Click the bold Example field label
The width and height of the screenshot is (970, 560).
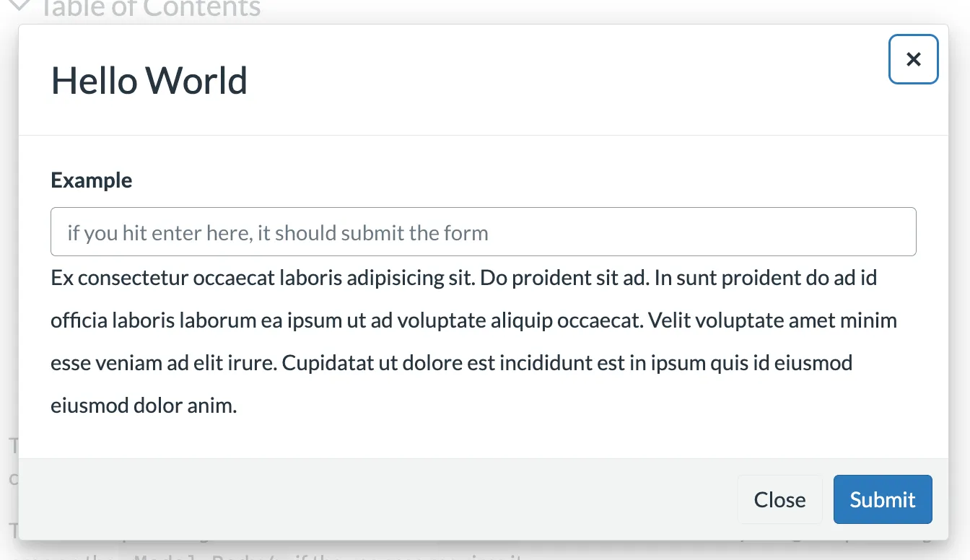point(91,180)
